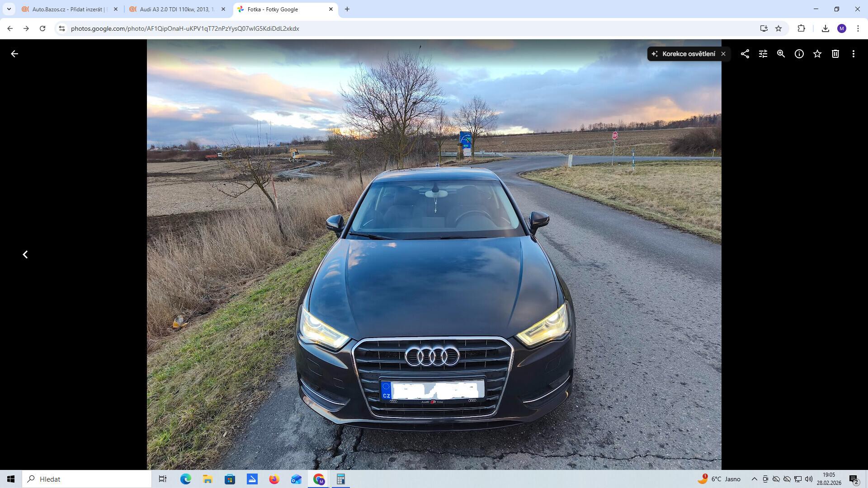Show photo info details panel

(799, 54)
